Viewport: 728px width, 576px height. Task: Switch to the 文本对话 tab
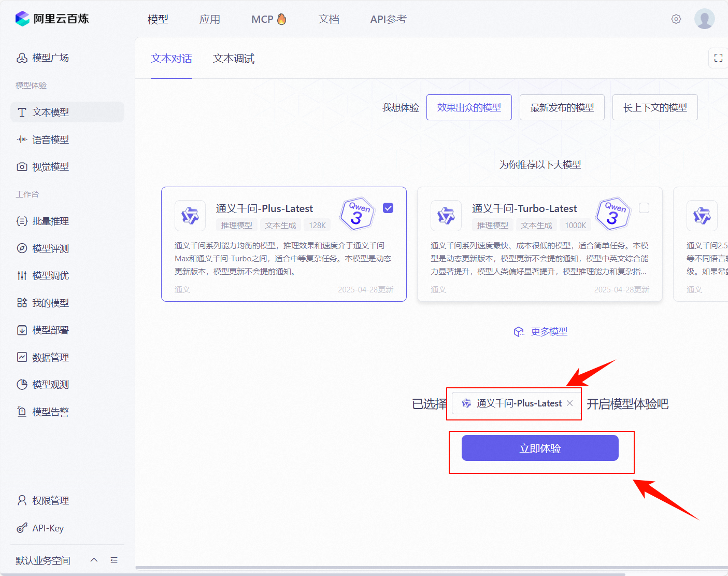[172, 59]
